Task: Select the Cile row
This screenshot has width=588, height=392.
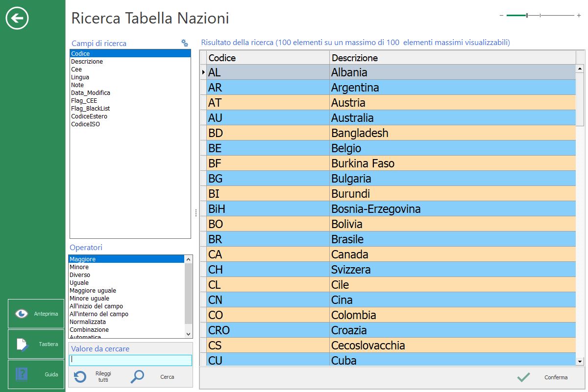Action: (x=388, y=285)
